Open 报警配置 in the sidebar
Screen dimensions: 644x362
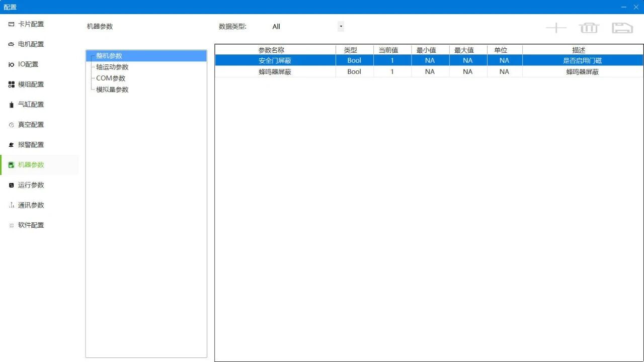[39, 145]
